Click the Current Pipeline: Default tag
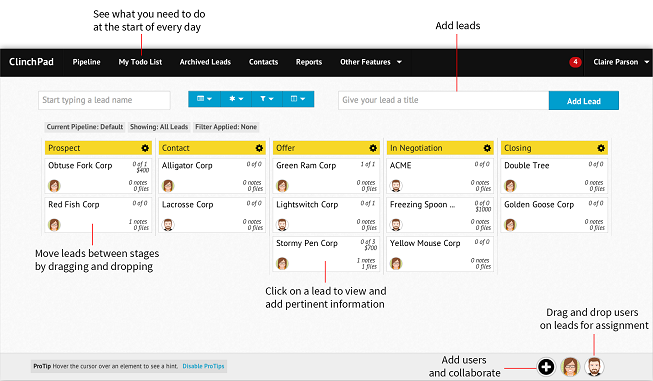This screenshot has height=381, width=653. point(85,127)
